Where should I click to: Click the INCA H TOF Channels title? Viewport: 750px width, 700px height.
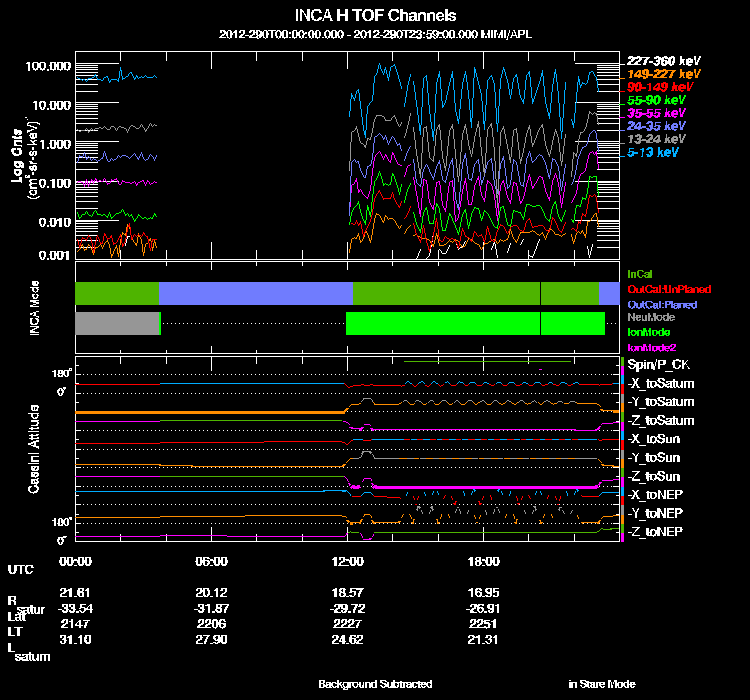(376, 16)
